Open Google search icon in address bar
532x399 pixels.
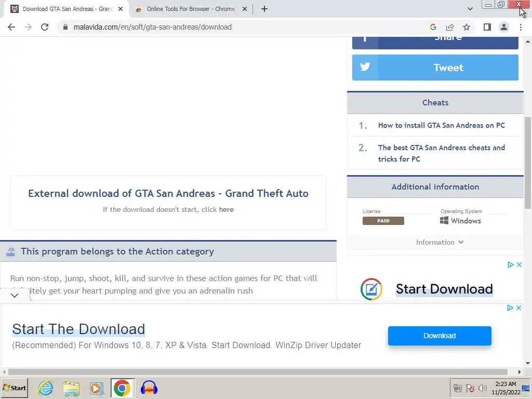433,27
